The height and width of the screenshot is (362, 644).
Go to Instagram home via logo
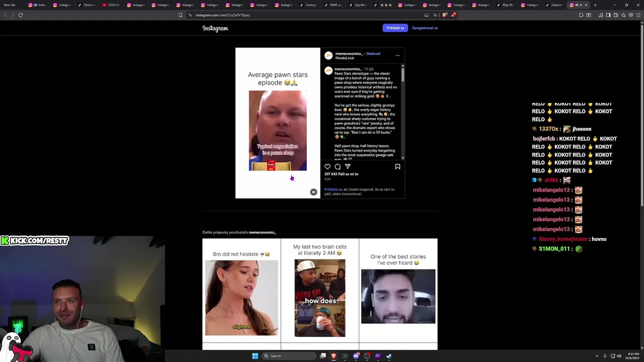pos(215,28)
